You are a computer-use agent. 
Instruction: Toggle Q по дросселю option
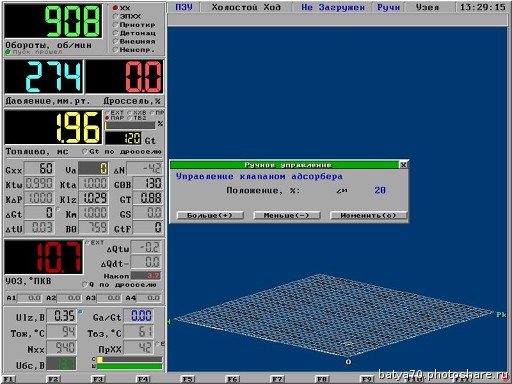[x=85, y=284]
